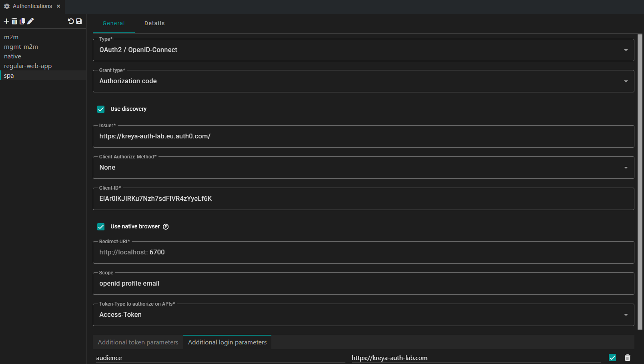
Task: Save authentications with the floppy disk icon
Action: tap(79, 21)
